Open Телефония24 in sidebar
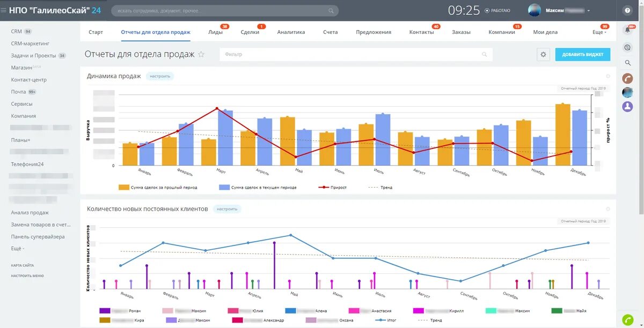 pyautogui.click(x=27, y=164)
